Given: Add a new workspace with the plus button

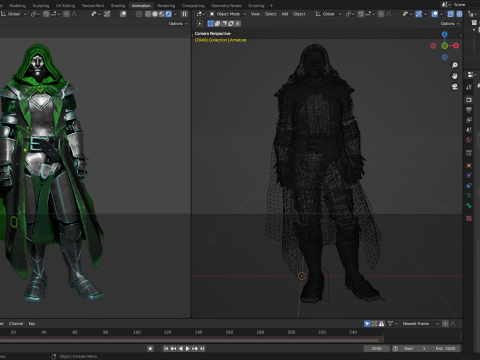Looking at the screenshot, I should 271,6.
